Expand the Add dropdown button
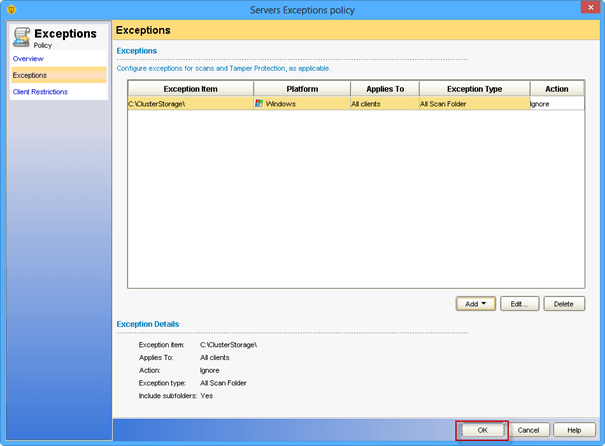 tap(474, 303)
